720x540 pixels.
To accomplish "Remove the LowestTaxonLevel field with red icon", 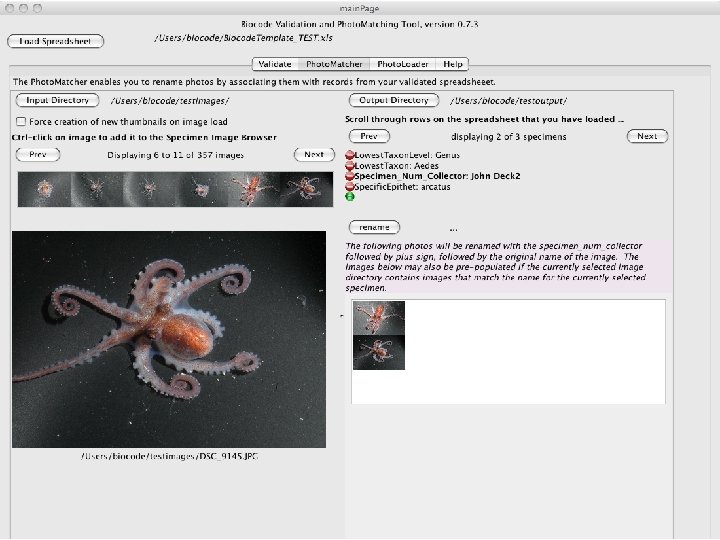I will 350,155.
